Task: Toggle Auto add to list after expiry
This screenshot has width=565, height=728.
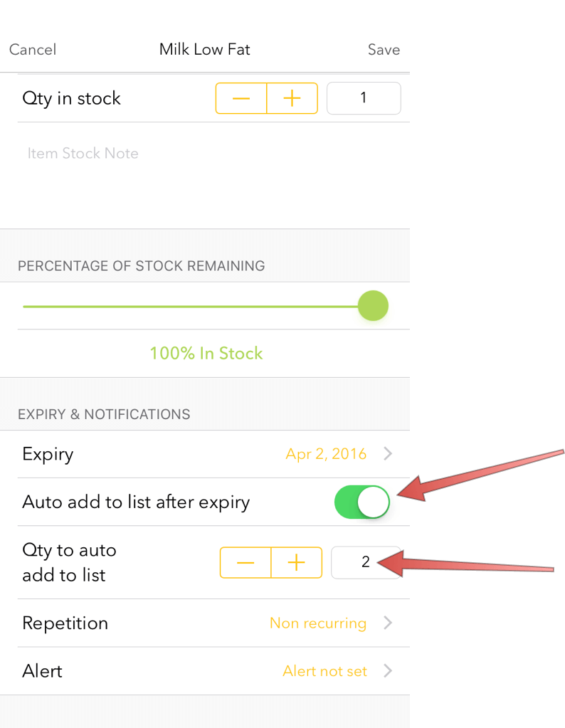Action: tap(361, 502)
